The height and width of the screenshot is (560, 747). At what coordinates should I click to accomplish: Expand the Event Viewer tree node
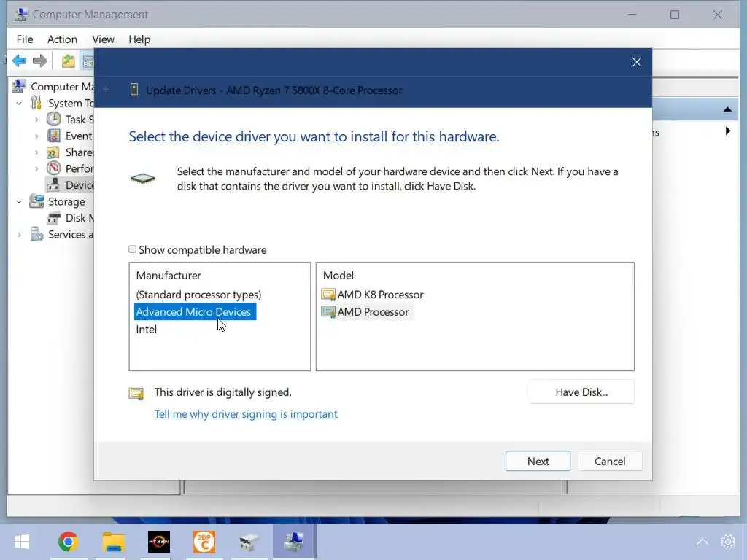click(36, 136)
